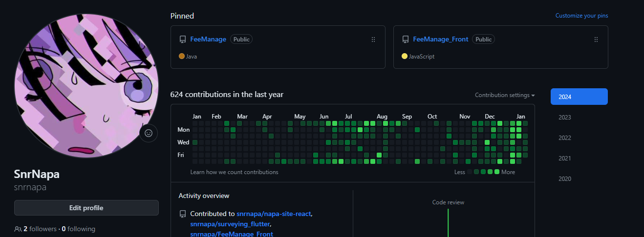Click the Code review chart label
Viewport: 644px width, 237px height.
coord(448,202)
